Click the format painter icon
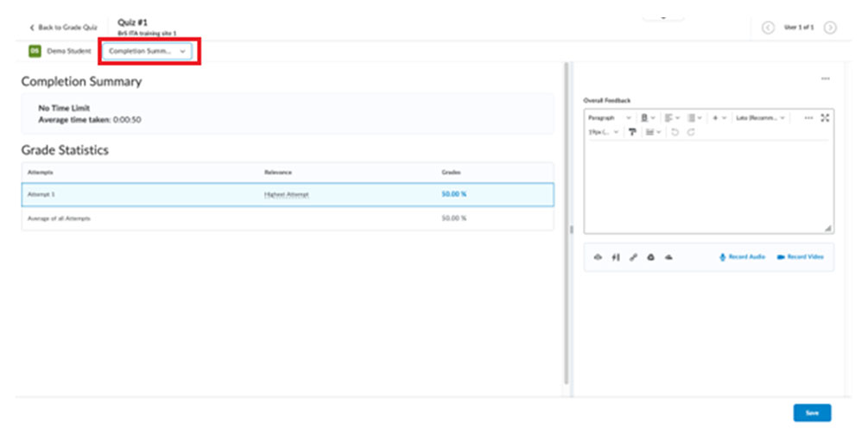This screenshot has width=868, height=441. (632, 132)
